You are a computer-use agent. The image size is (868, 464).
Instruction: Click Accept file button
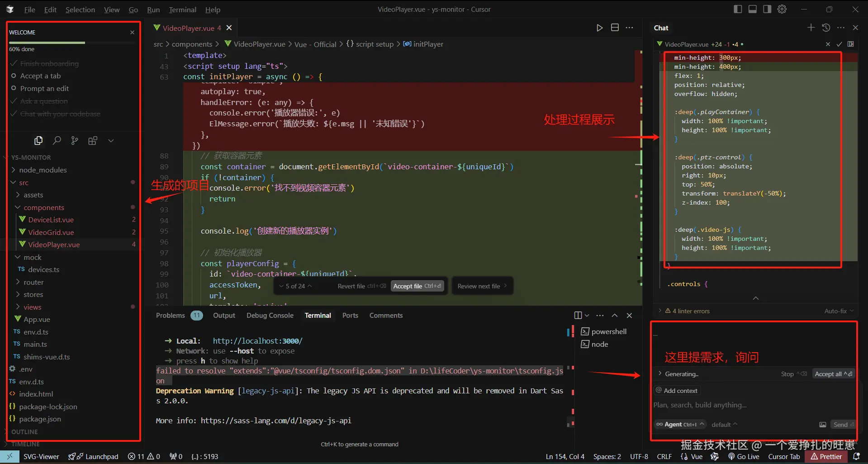[417, 286]
